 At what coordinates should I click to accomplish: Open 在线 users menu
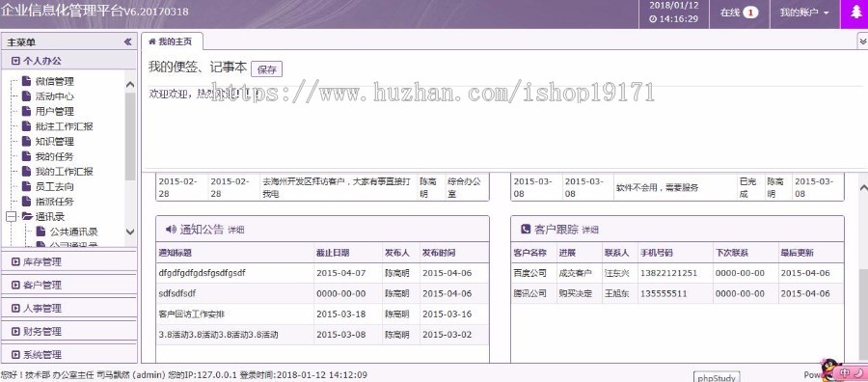pos(740,13)
